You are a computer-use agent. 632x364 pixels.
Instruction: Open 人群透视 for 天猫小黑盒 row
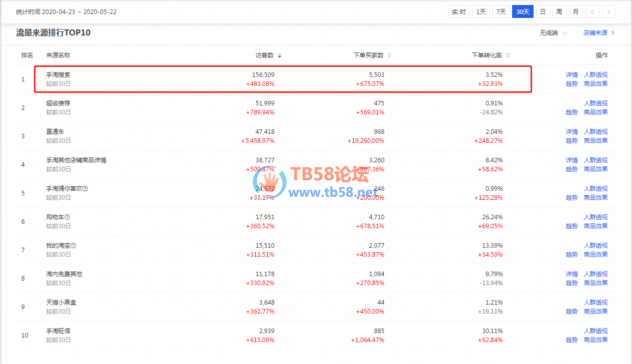pyautogui.click(x=596, y=303)
